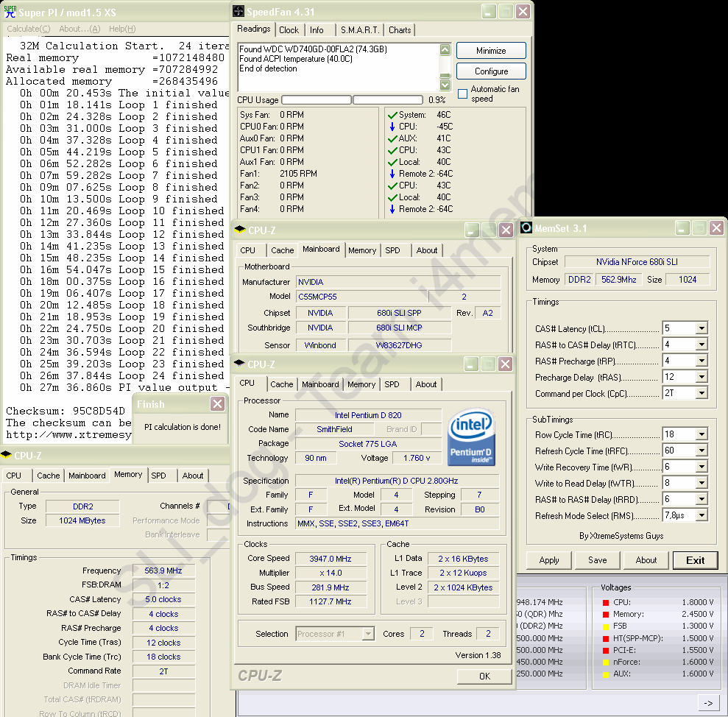The image size is (728, 717).
Task: Click the green checkmark next to System 46C
Action: tap(392, 115)
